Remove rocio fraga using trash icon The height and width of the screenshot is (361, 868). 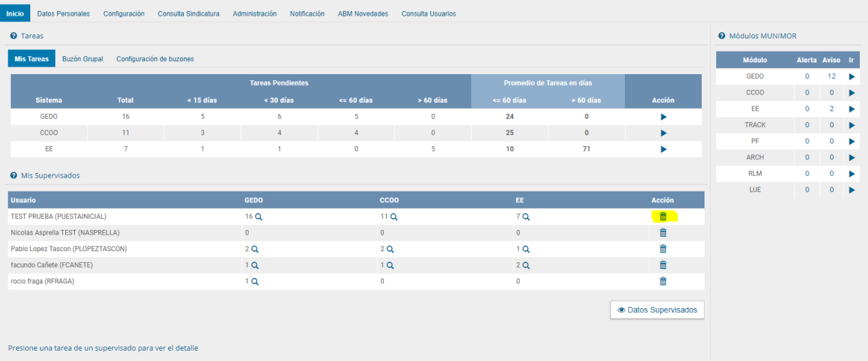point(663,281)
